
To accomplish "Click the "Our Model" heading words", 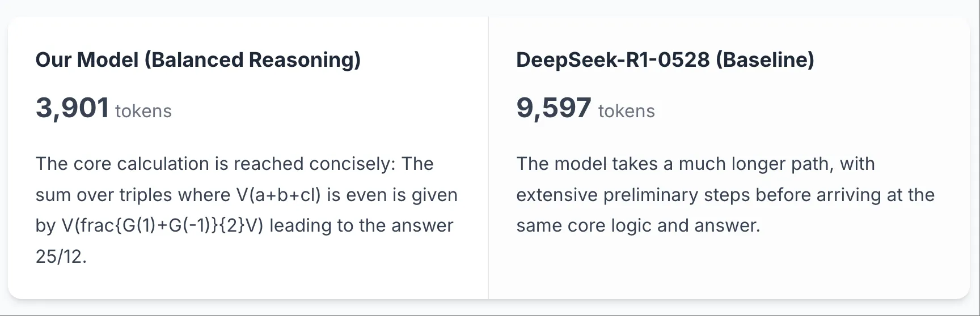I will coord(87,60).
